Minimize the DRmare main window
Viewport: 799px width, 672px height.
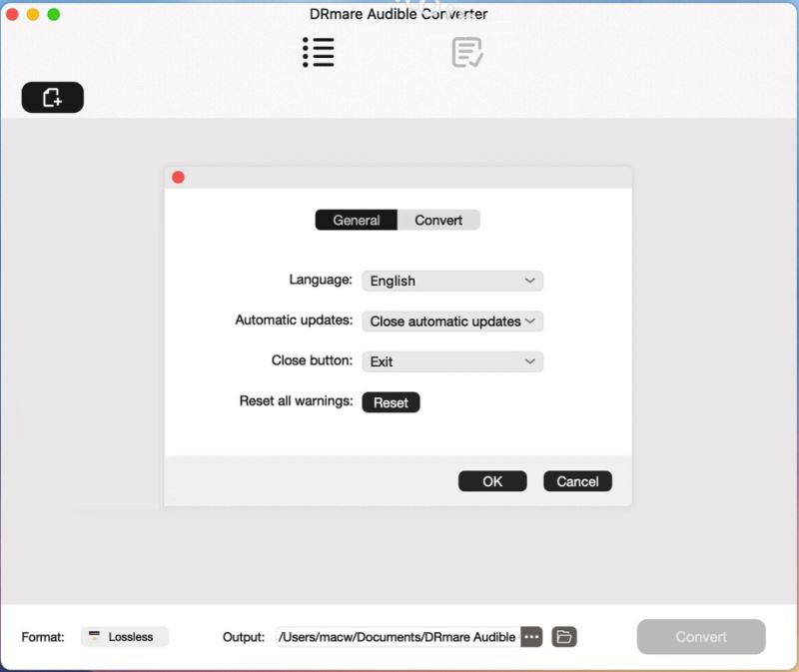click(33, 14)
